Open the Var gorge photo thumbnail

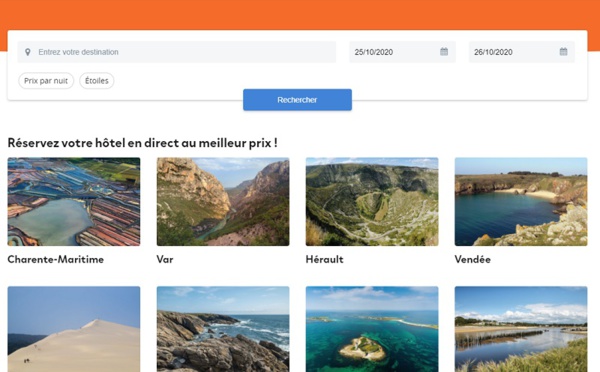tap(223, 202)
